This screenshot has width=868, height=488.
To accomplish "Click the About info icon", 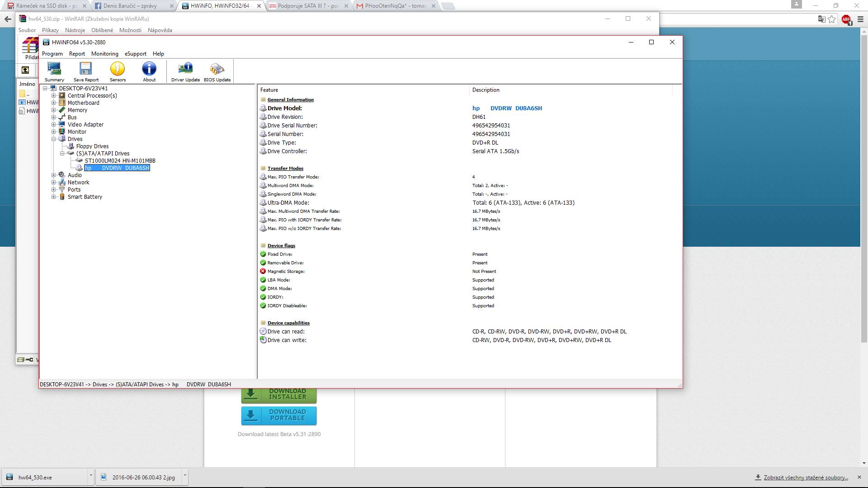I will coord(149,71).
